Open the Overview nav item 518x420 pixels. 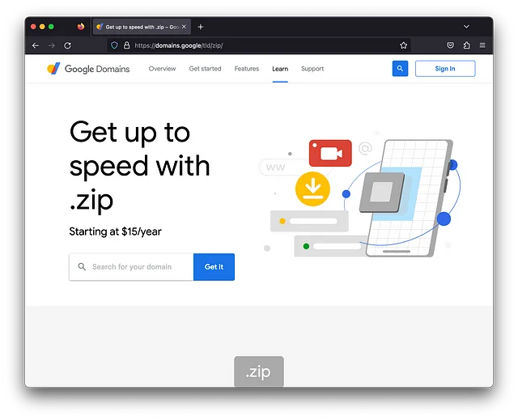point(162,69)
